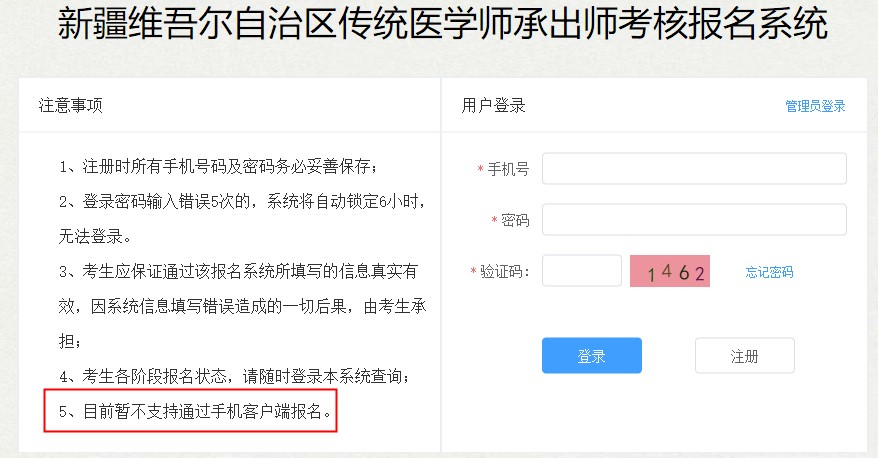Image resolution: width=878 pixels, height=458 pixels.
Task: Click the 手机号 field label
Action: (x=508, y=170)
